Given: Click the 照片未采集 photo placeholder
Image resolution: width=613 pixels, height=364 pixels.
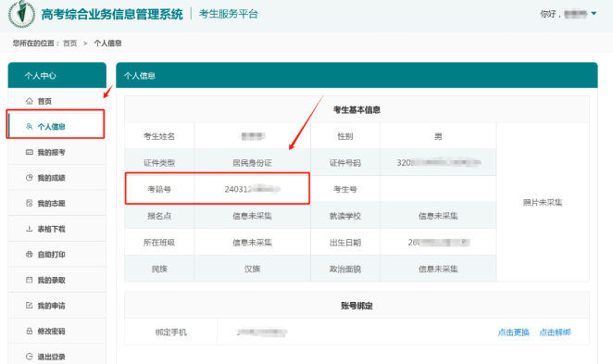Looking at the screenshot, I should 543,203.
